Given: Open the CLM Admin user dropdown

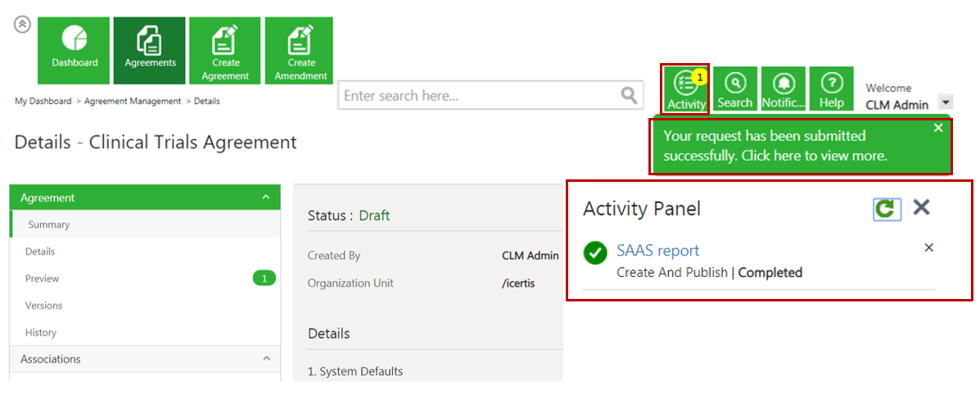Looking at the screenshot, I should click(x=946, y=102).
